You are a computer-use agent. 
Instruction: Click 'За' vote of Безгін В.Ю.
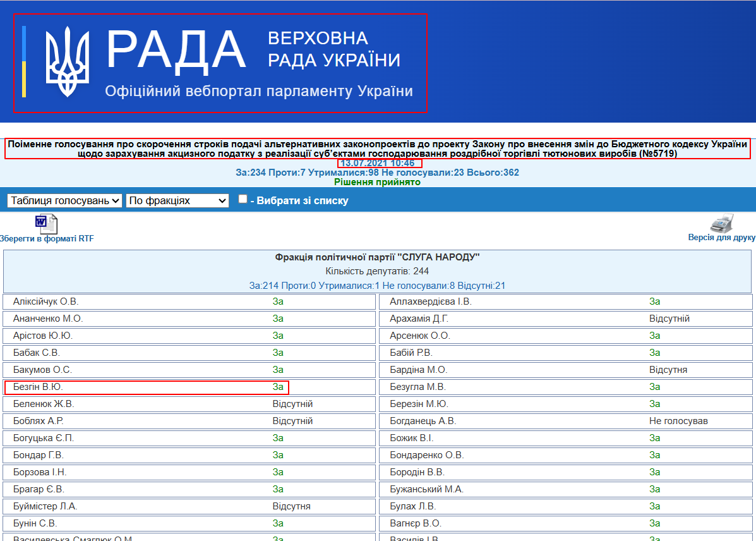pos(278,387)
